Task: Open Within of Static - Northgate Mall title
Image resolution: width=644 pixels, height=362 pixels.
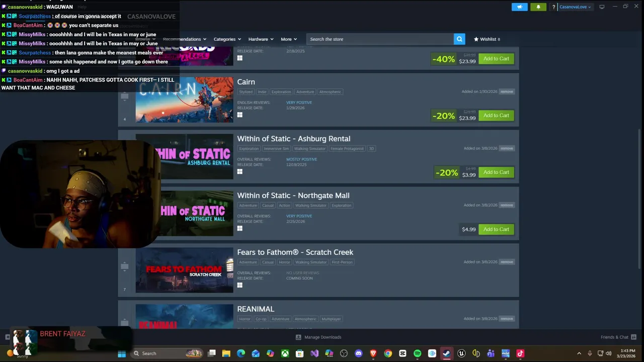Action: coord(293,195)
